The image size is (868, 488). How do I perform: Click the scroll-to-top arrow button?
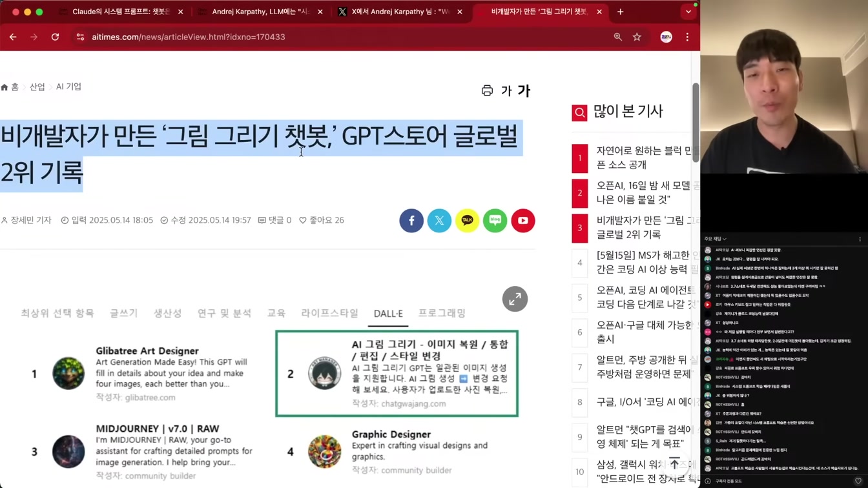pos(674,464)
